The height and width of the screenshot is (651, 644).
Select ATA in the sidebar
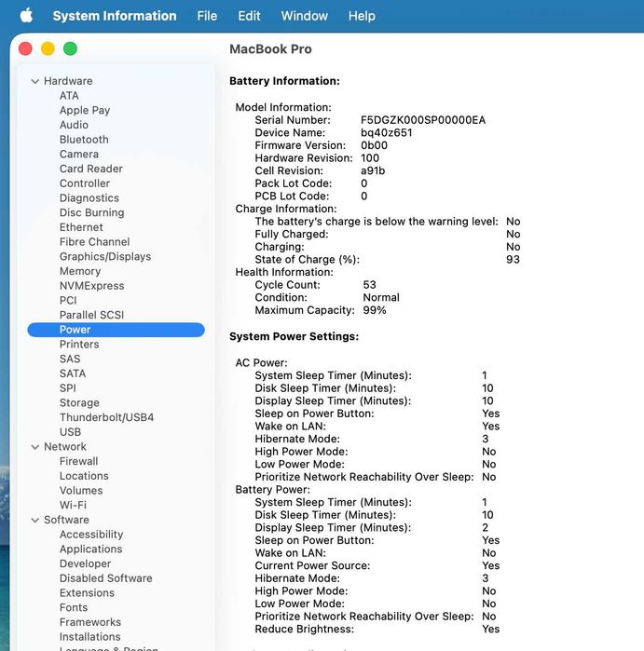69,96
